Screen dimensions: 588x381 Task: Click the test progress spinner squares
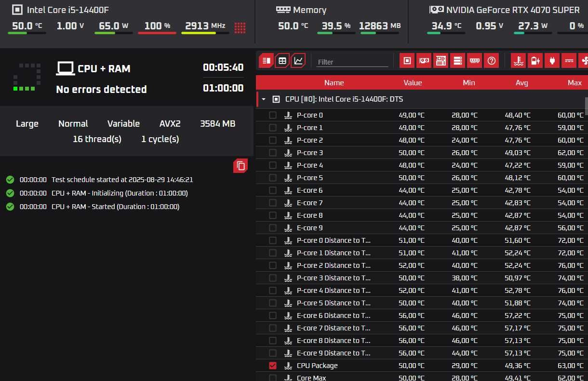(x=27, y=77)
